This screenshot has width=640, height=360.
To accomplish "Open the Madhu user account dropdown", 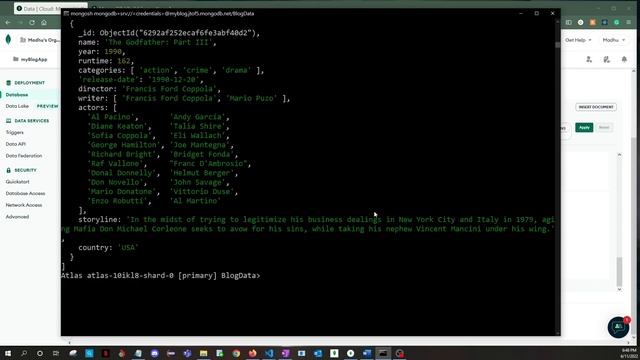I will pyautogui.click(x=613, y=40).
